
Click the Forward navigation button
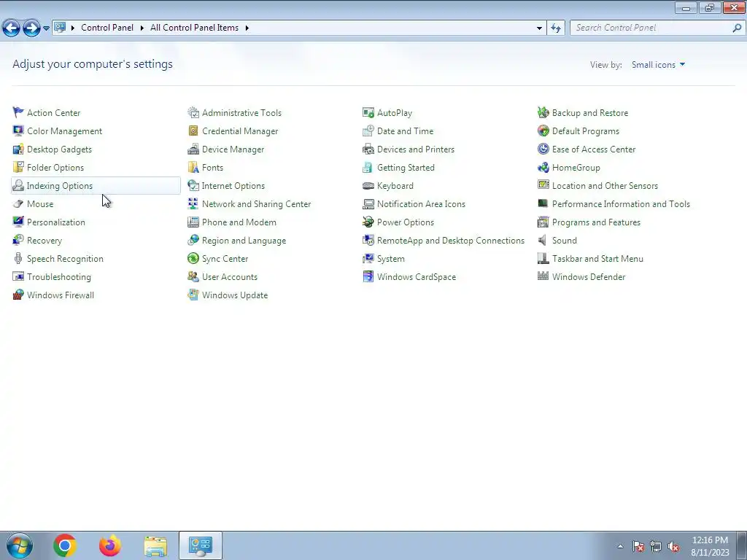tap(31, 28)
